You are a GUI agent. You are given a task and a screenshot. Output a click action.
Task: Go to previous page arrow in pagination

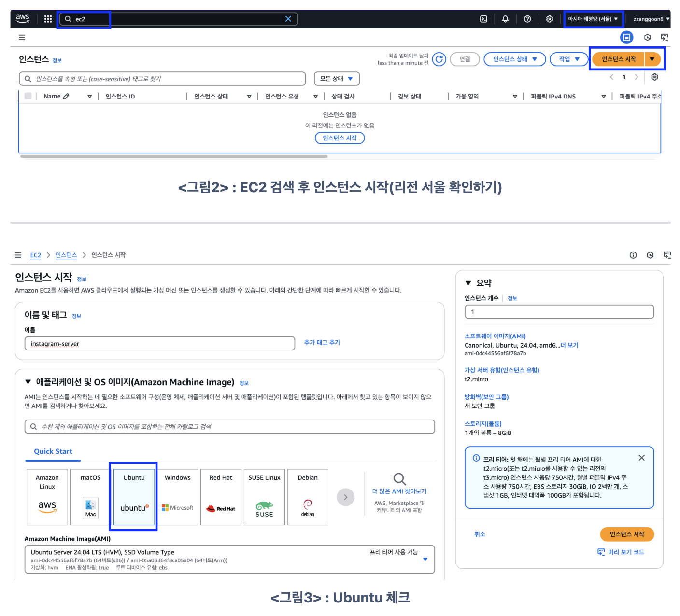pos(612,77)
